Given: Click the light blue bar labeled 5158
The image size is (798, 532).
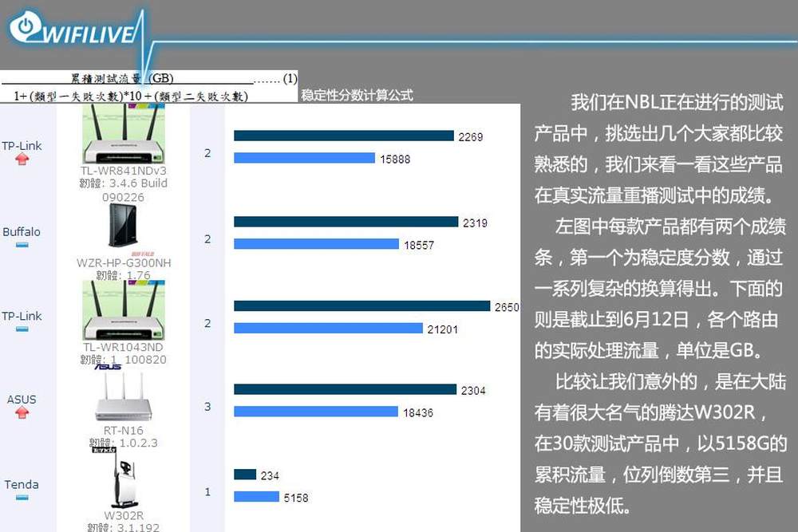Looking at the screenshot, I should coord(256,496).
